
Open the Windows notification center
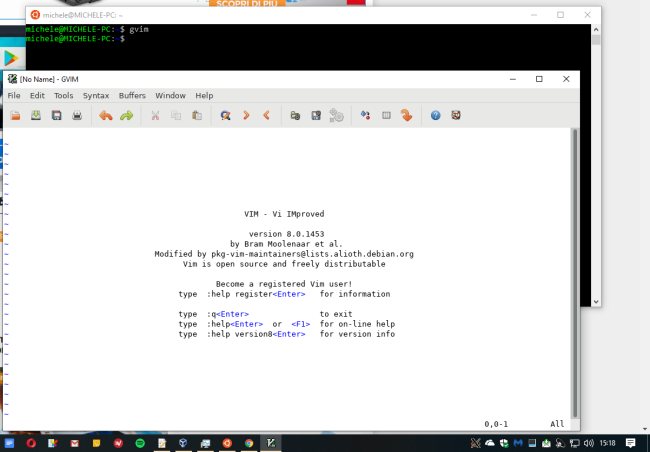(631, 443)
